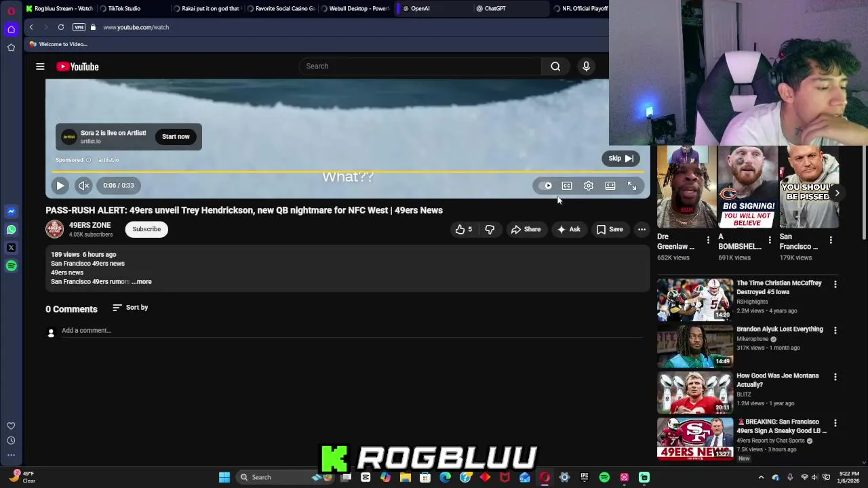The height and width of the screenshot is (488, 868).
Task: Click the ad's Start now button
Action: [x=176, y=137]
